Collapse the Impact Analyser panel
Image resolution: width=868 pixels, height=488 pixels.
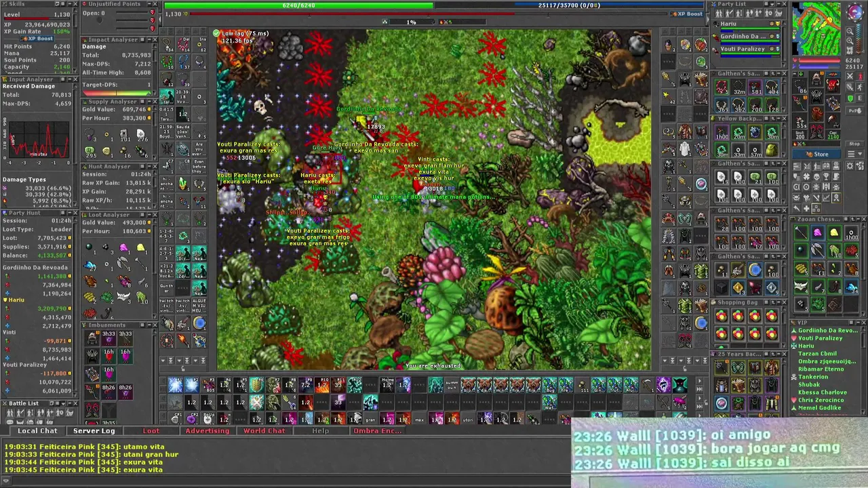149,40
